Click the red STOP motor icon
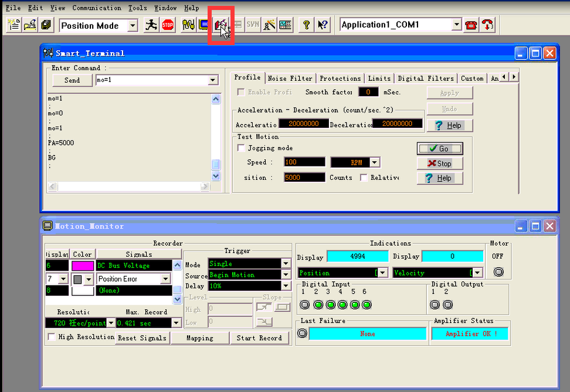This screenshot has width=570, height=392. [168, 25]
